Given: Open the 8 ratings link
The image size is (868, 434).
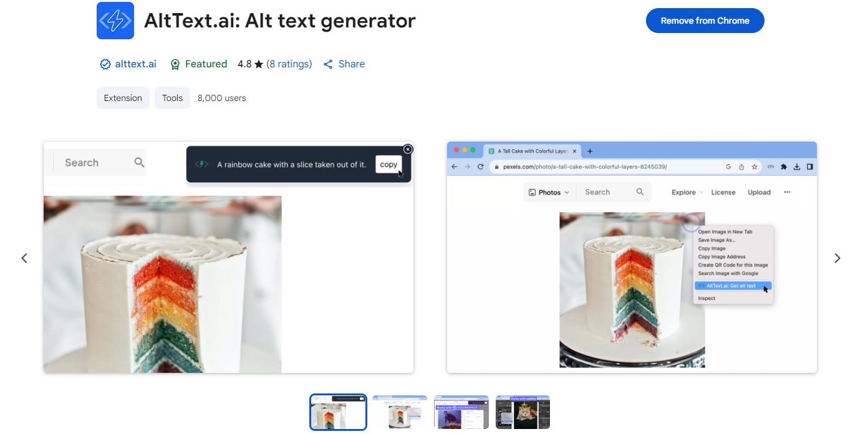Looking at the screenshot, I should [x=289, y=64].
